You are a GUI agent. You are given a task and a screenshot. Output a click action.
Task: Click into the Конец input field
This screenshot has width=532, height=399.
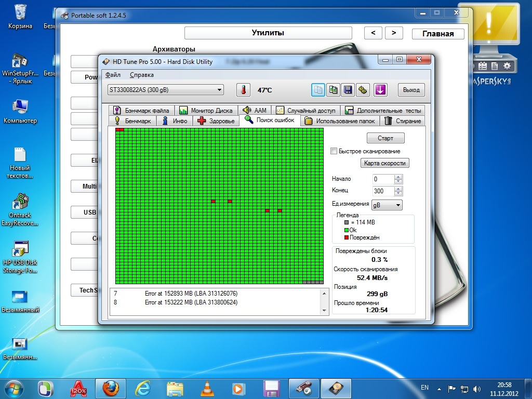(383, 191)
